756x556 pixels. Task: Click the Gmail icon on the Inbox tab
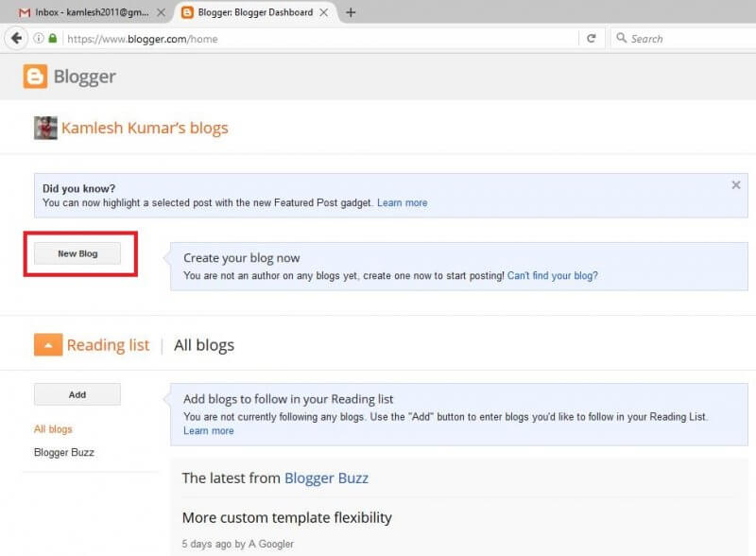[x=25, y=12]
